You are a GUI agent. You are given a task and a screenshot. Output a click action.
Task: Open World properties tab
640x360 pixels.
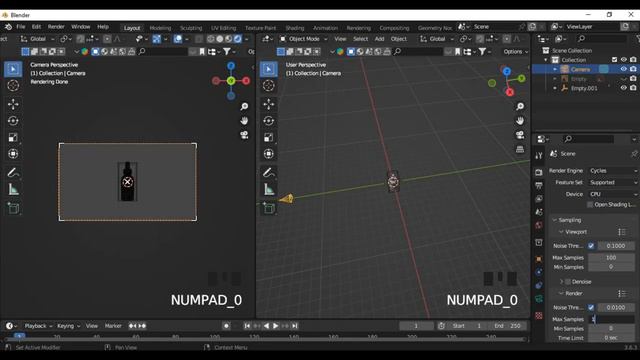point(539,225)
